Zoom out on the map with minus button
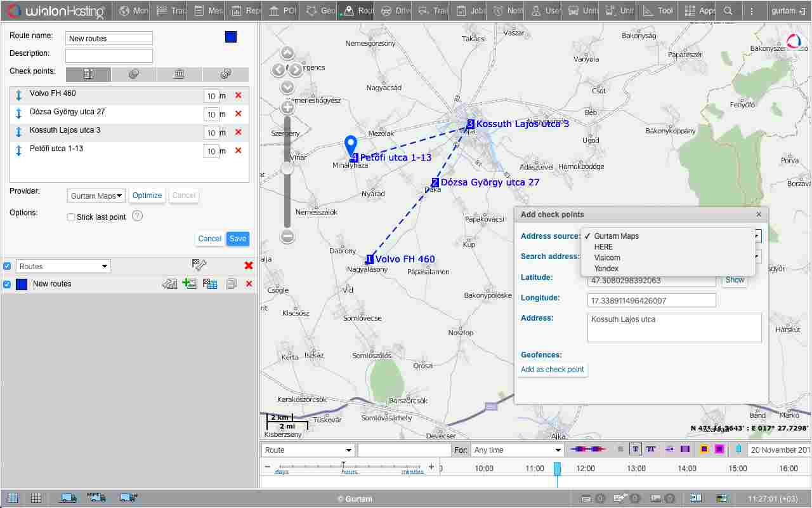The width and height of the screenshot is (812, 508). (287, 237)
